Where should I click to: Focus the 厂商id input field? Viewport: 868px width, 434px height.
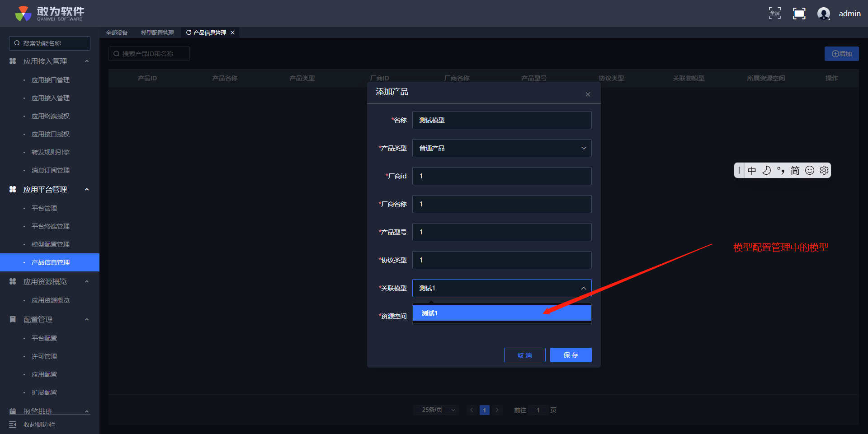(x=502, y=176)
